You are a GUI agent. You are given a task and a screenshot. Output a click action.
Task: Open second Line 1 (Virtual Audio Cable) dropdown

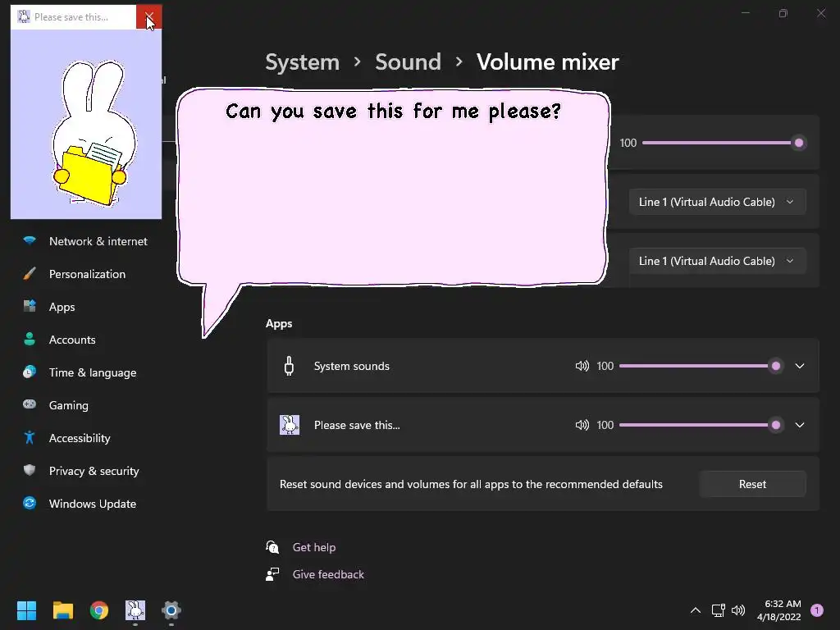click(x=717, y=261)
